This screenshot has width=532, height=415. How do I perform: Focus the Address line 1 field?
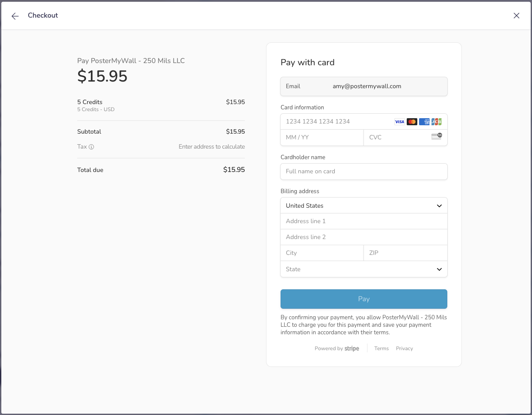pos(364,221)
